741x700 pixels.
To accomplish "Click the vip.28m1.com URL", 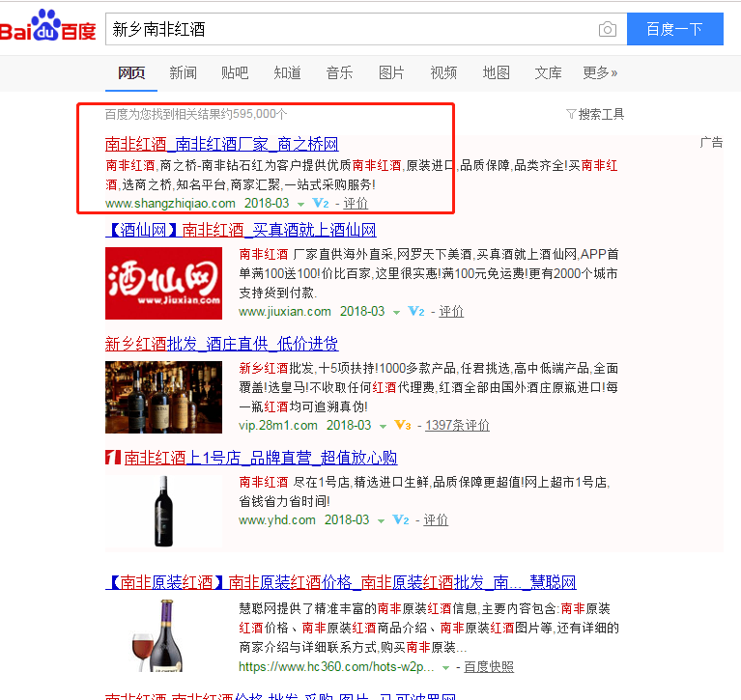I will (278, 425).
